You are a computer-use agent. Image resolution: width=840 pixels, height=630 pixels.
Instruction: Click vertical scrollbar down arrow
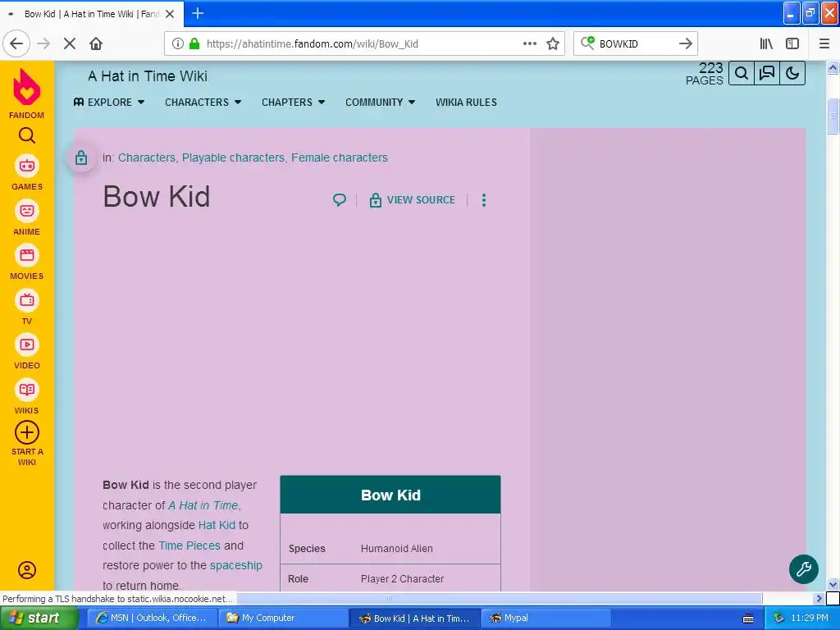point(833,584)
